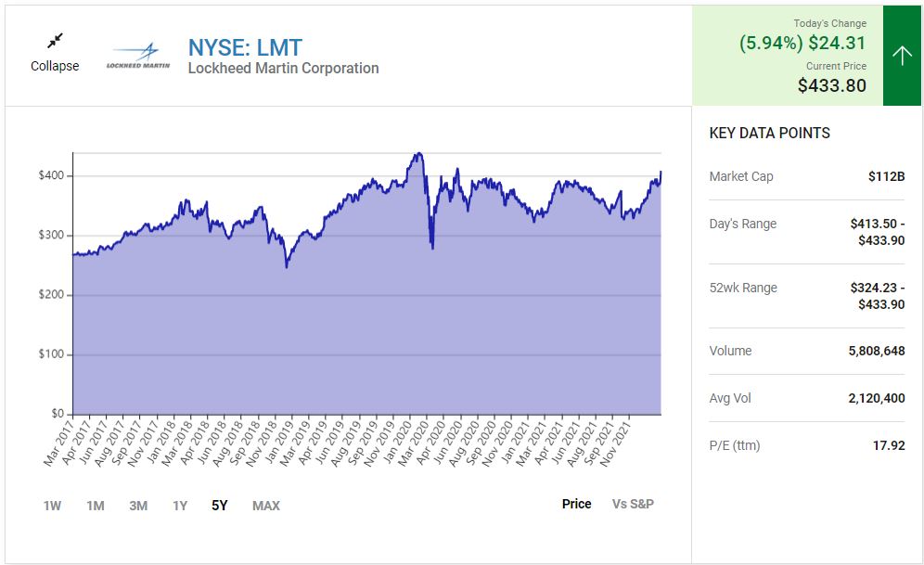The image size is (924, 565).
Task: Switch chart to 1W range
Action: (x=52, y=506)
